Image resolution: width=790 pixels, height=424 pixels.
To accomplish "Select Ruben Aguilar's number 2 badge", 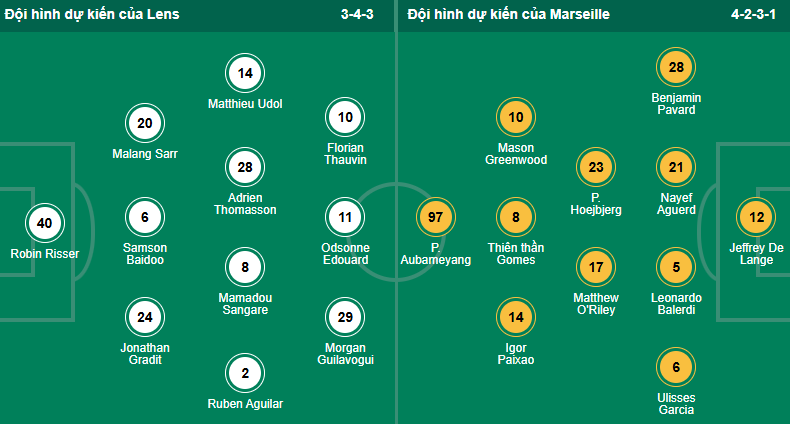I will 245,372.
